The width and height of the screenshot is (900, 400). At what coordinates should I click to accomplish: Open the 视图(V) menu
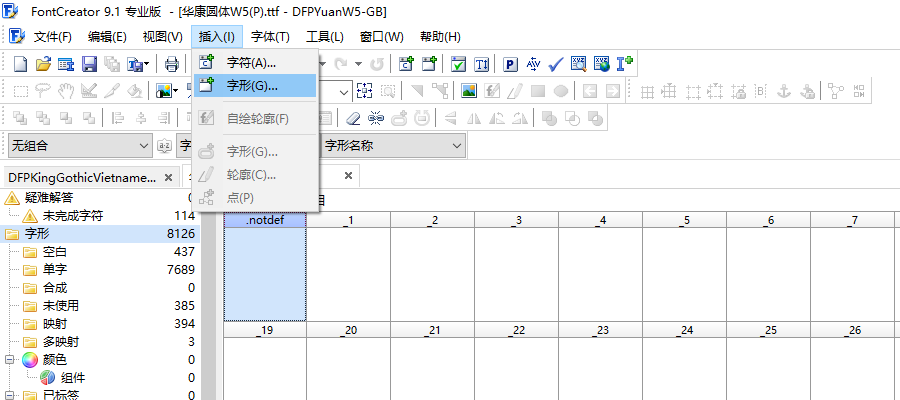[x=162, y=37]
